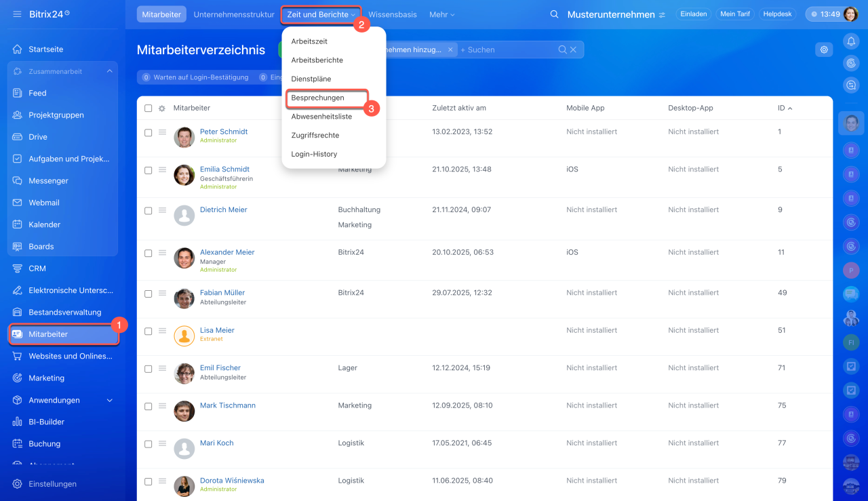Collapse the Zusammenarbeit sidebar group
868x501 pixels.
tap(109, 71)
